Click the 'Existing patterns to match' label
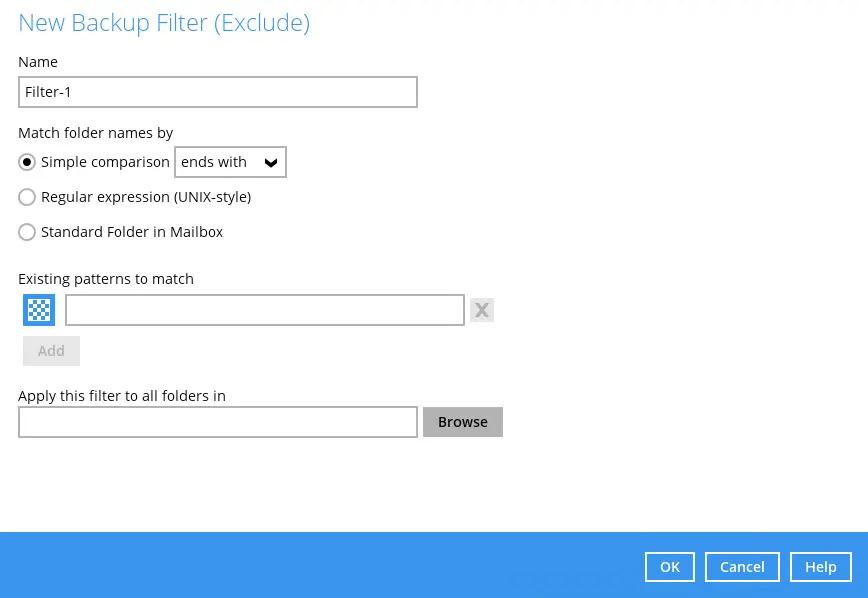The image size is (868, 598). click(106, 279)
